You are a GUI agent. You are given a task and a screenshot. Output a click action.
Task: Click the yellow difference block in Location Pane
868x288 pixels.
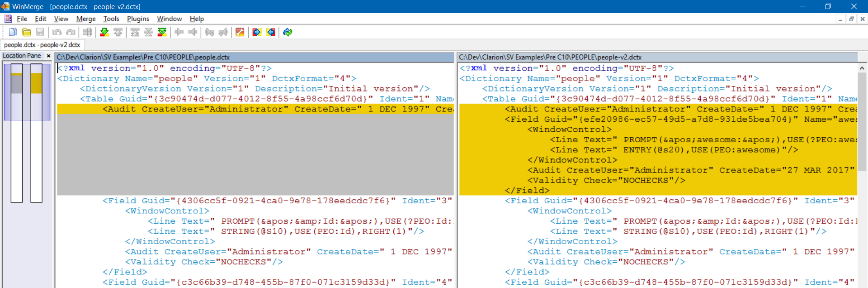pos(37,83)
